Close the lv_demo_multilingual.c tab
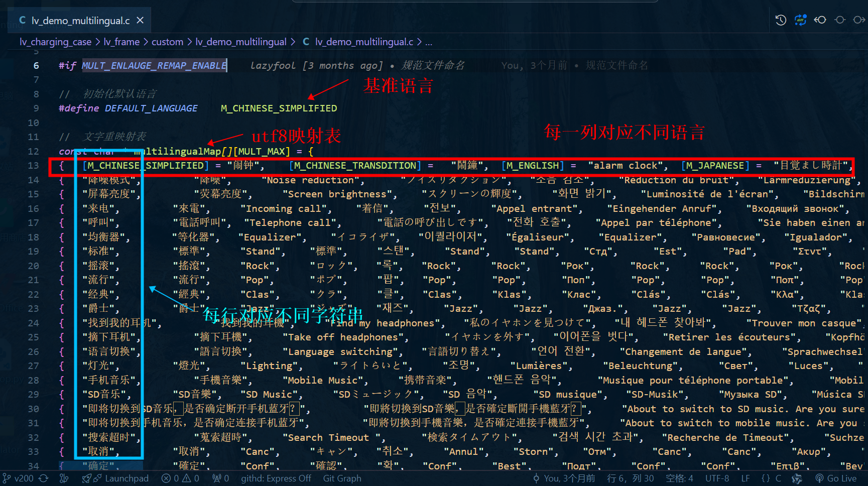Viewport: 868px width, 486px height. point(140,21)
